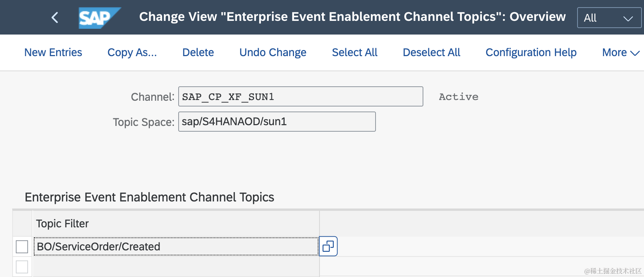Screen dimensions: 644x277
Task: Click the empty second Topic Filter cell
Action: pos(176,267)
